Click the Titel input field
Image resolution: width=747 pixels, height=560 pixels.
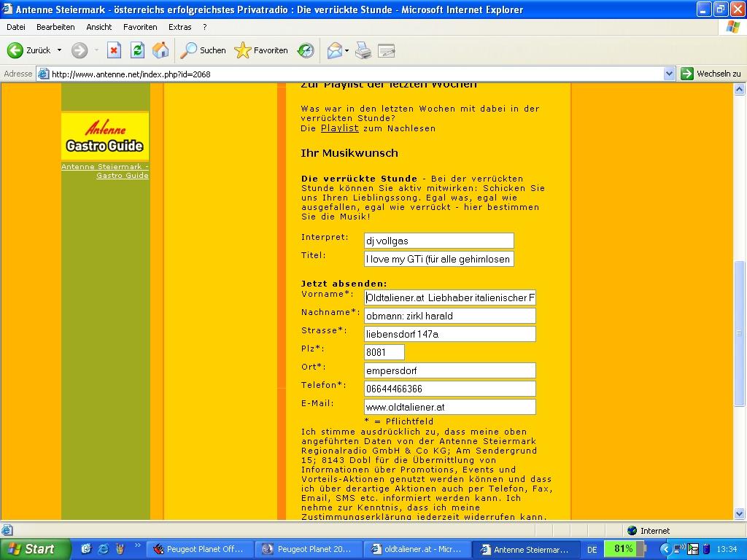click(x=438, y=259)
